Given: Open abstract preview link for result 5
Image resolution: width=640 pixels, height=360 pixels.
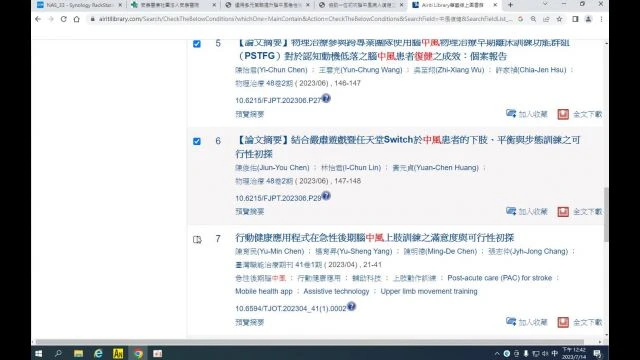Looking at the screenshot, I should click(249, 114).
